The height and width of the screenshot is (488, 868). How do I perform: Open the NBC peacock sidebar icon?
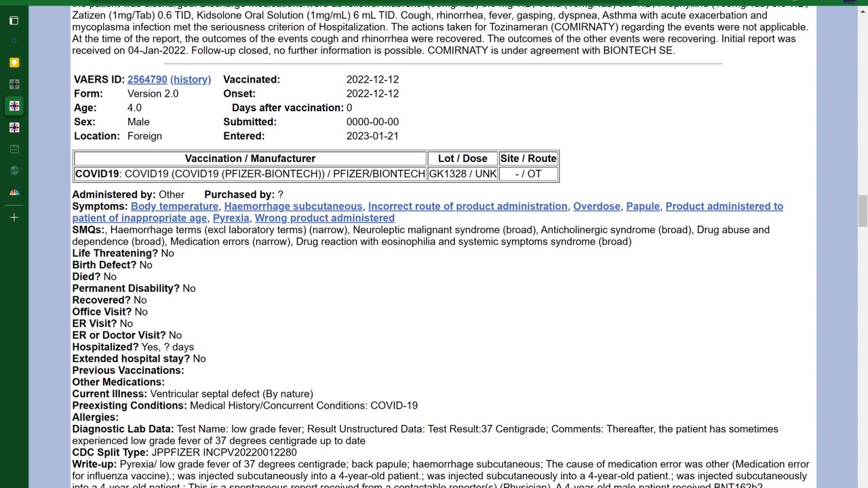pyautogui.click(x=14, y=192)
